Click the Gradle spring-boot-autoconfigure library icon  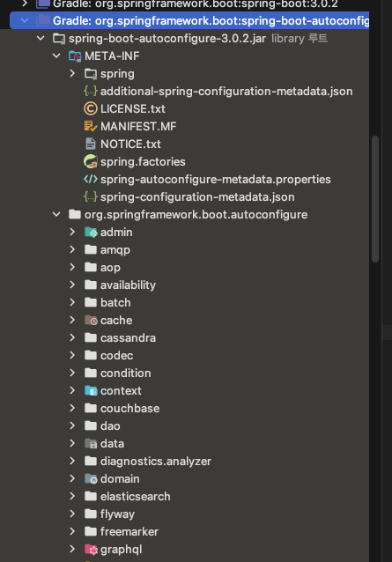(43, 20)
